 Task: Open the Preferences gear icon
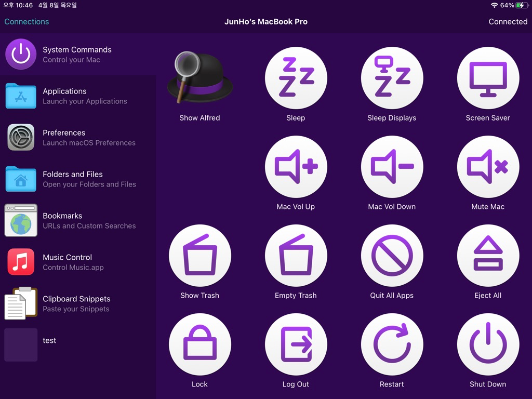coord(21,137)
